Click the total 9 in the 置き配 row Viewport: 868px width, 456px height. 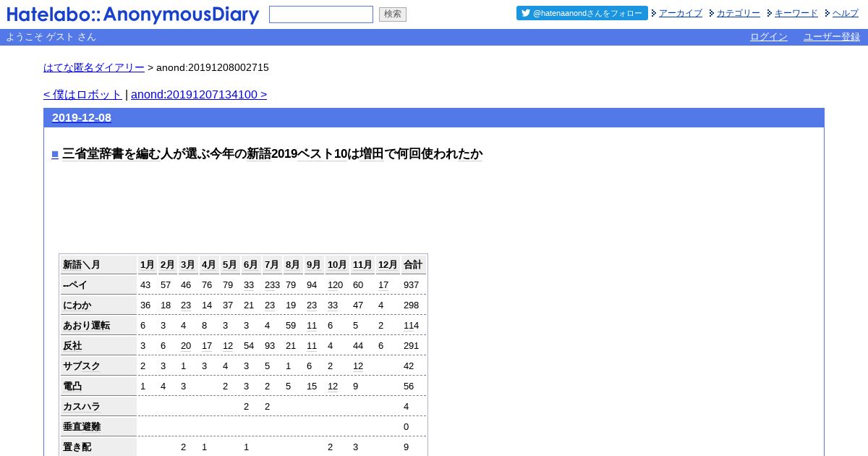pyautogui.click(x=407, y=447)
